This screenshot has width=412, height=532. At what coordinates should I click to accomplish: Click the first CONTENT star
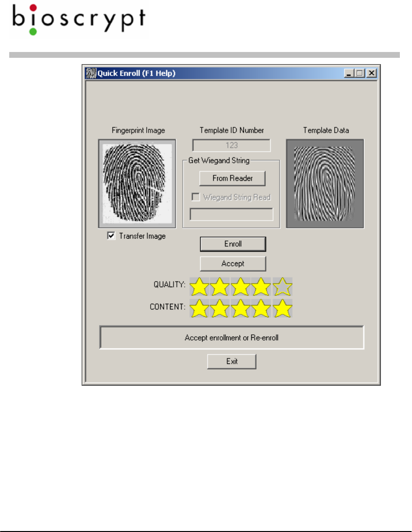point(199,309)
